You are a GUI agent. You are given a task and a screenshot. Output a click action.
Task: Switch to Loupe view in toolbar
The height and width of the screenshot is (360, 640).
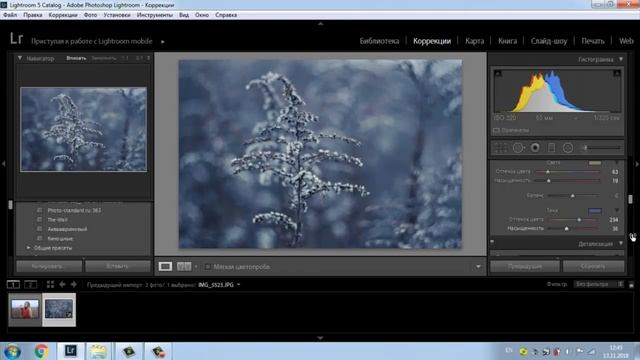[165, 267]
